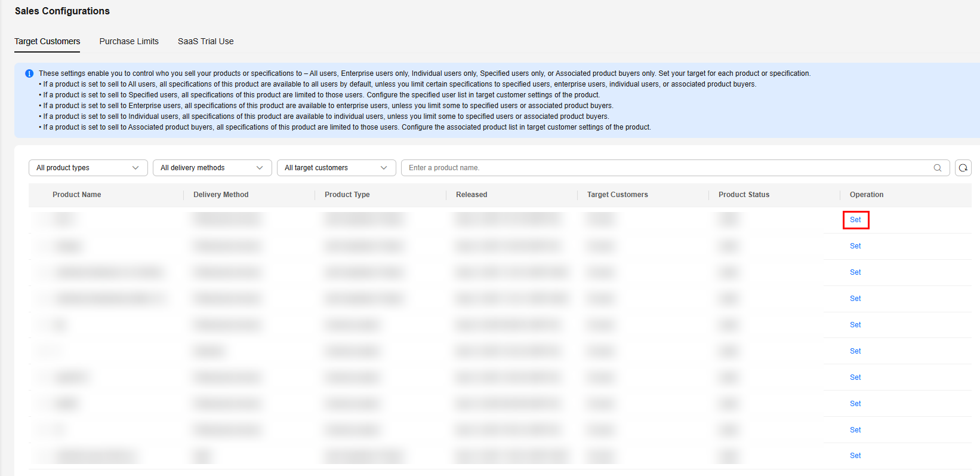Click Set in the last product row
Screen dimensions: 980x476
tap(855, 456)
